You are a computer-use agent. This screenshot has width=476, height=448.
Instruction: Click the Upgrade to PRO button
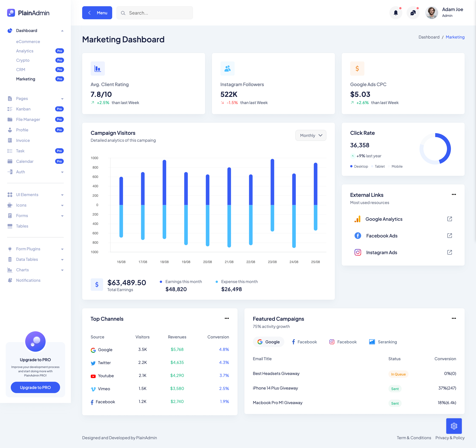(x=35, y=387)
